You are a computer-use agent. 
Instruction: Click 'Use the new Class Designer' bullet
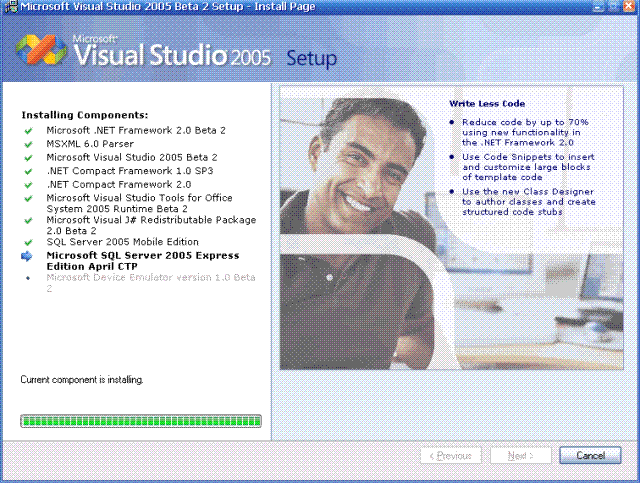point(529,202)
